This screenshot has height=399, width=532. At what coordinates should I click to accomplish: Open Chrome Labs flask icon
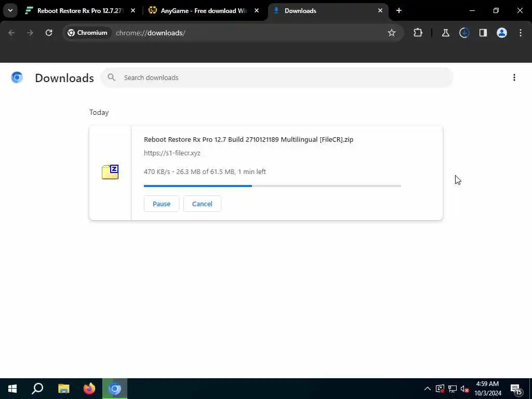(x=445, y=33)
